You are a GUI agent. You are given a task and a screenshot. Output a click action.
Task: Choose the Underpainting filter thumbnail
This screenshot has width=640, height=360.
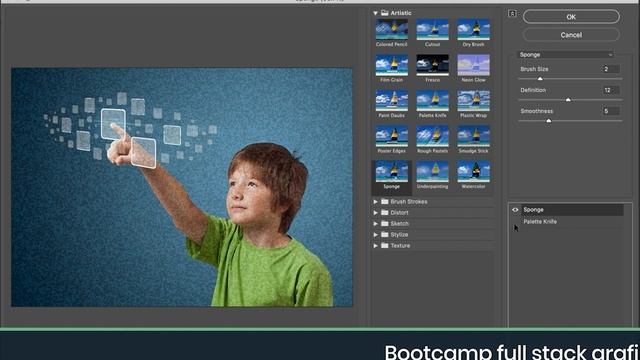pyautogui.click(x=432, y=171)
